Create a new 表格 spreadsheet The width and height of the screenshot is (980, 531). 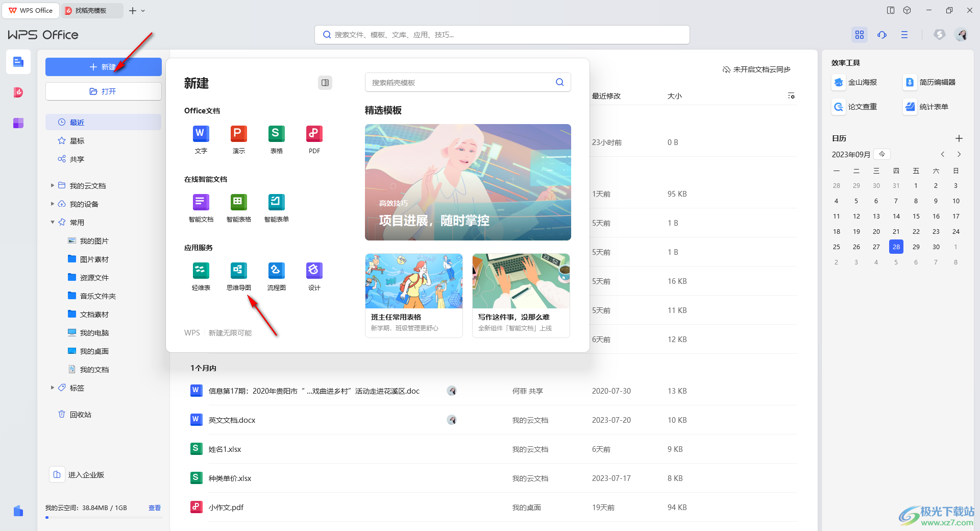tap(276, 139)
